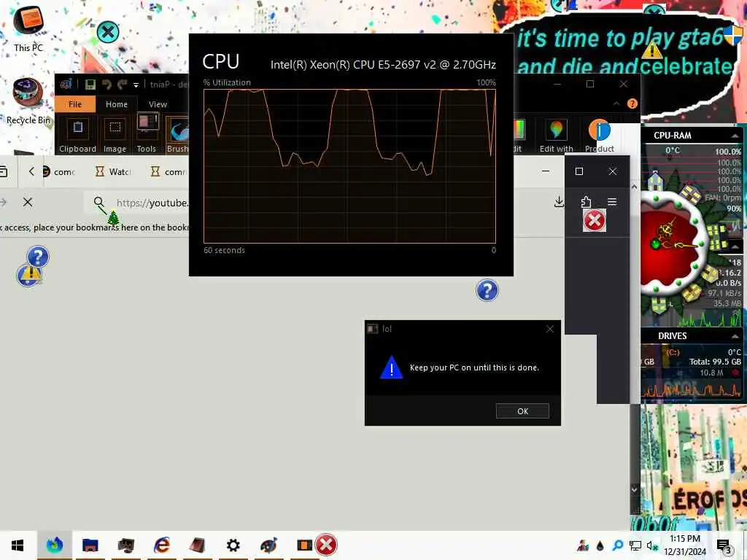Click OK in the lol dialog
This screenshot has height=560, width=747.
(x=522, y=411)
